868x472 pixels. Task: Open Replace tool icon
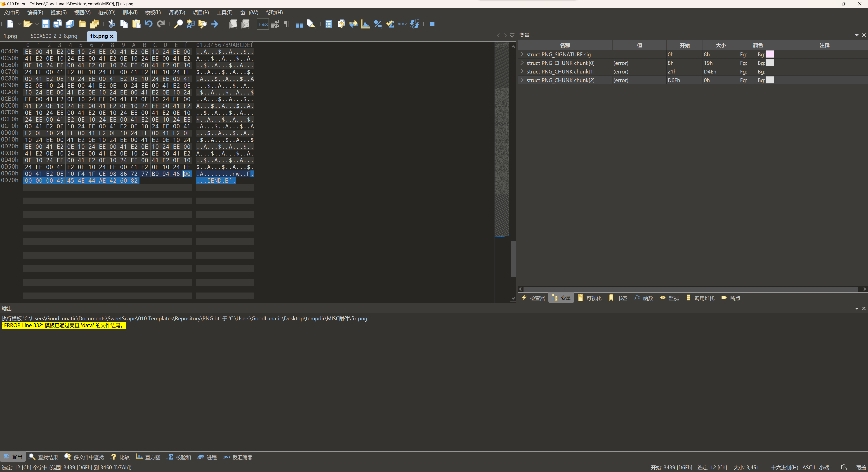click(191, 24)
